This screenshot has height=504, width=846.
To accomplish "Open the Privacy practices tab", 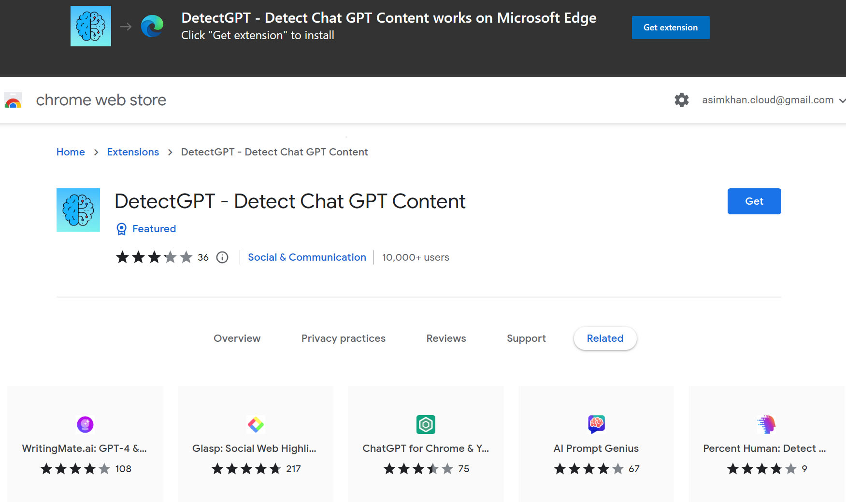I will [x=343, y=338].
